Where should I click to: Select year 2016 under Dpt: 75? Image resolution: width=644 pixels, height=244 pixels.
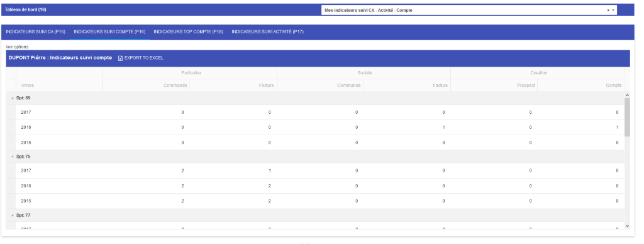pyautogui.click(x=26, y=186)
